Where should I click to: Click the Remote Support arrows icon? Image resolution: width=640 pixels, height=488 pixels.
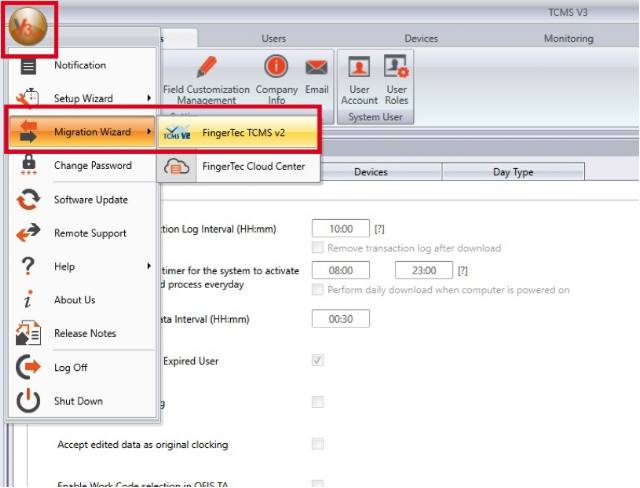(28, 233)
